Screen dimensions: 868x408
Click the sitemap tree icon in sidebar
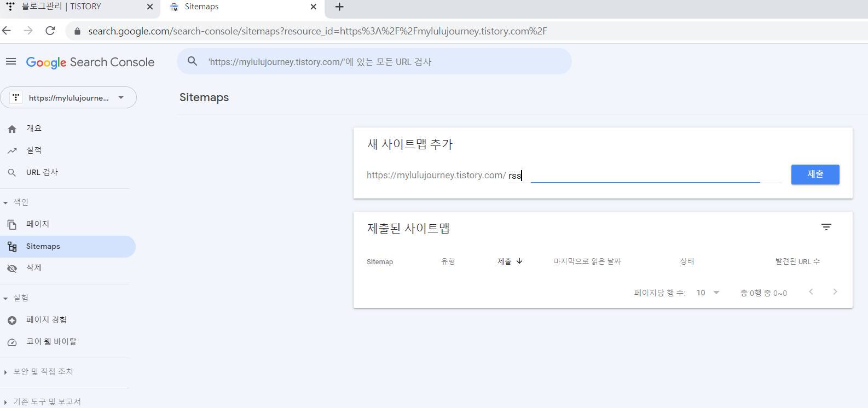(12, 247)
